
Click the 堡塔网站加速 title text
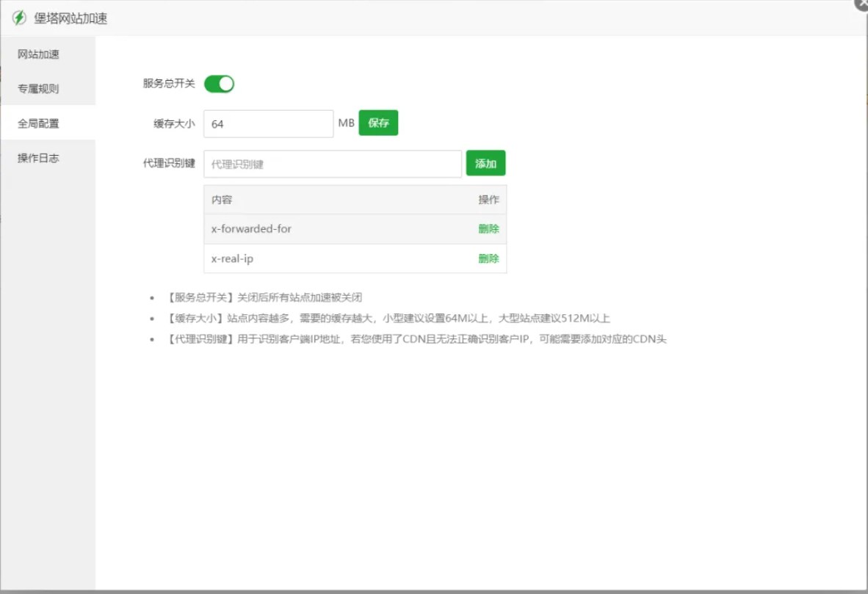point(71,18)
